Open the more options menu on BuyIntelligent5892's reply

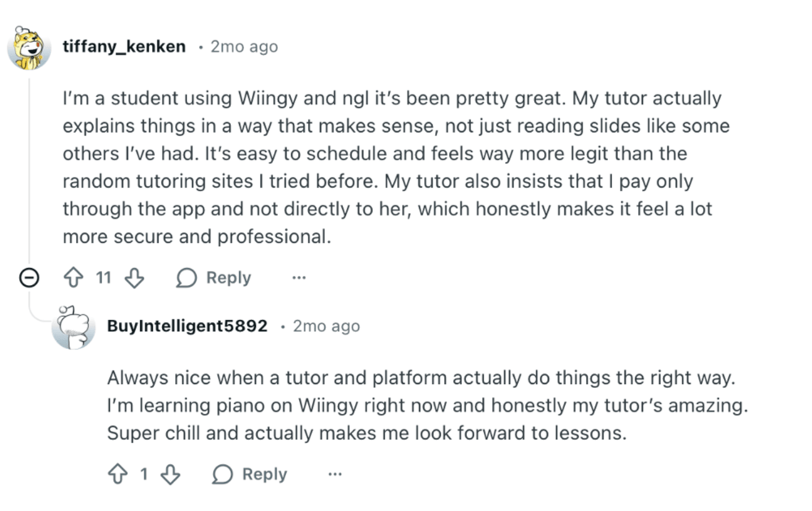(x=334, y=474)
